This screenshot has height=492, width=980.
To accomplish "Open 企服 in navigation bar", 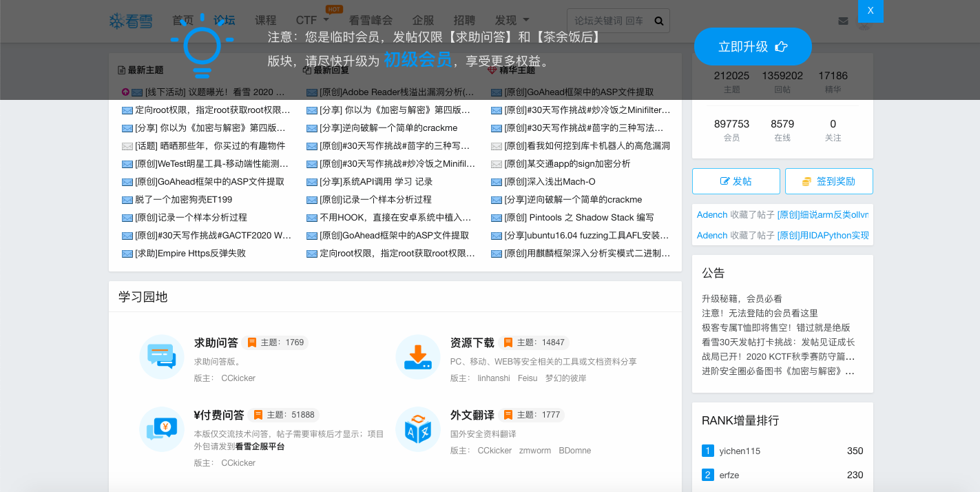I will [x=423, y=21].
